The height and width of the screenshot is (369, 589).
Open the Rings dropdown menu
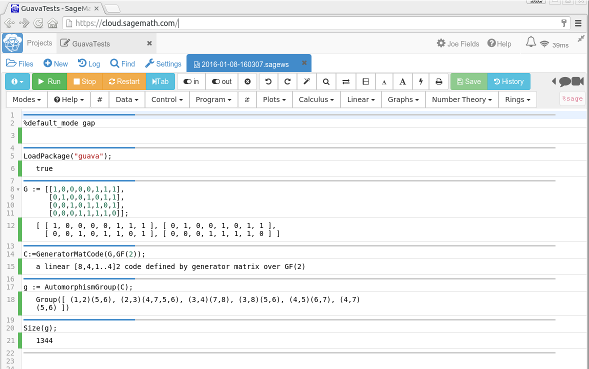(x=517, y=100)
